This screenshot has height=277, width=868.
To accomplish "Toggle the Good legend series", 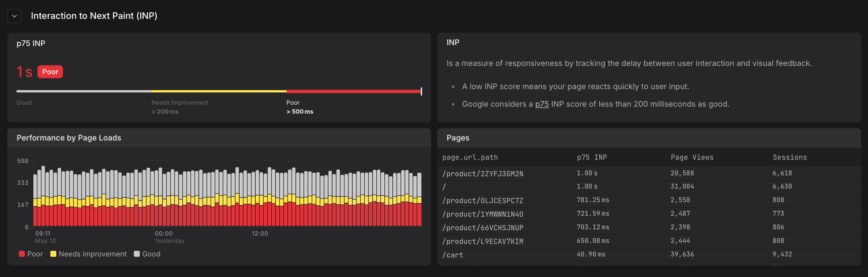I will click(x=147, y=254).
